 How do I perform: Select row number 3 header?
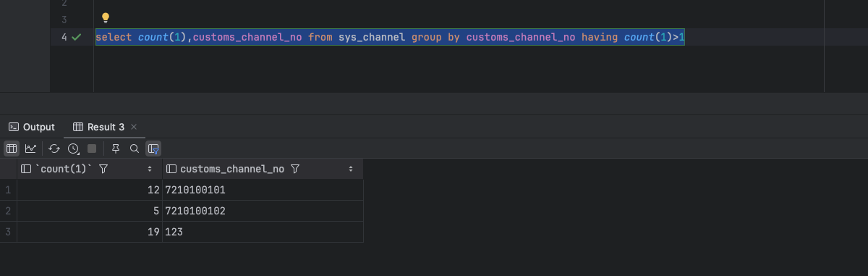(x=8, y=232)
